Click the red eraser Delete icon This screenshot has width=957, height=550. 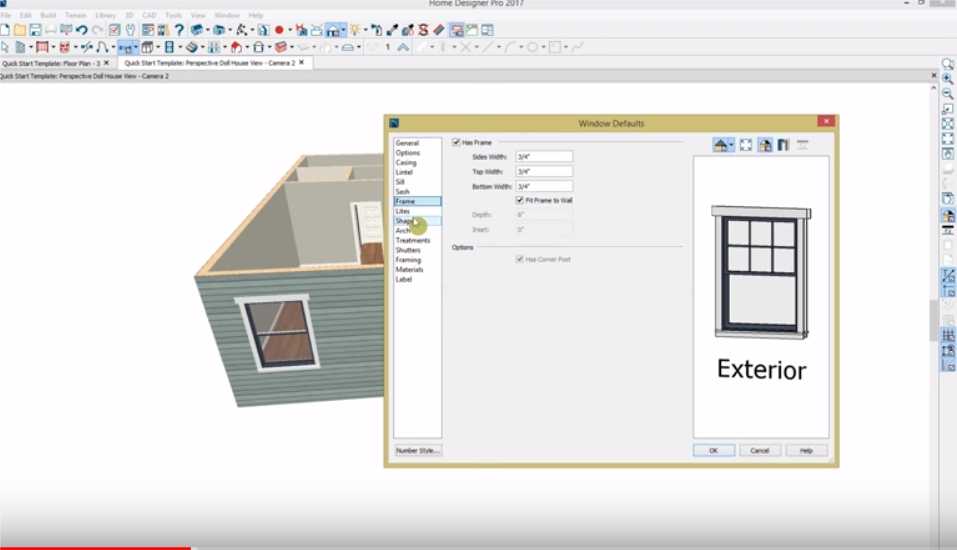tap(439, 30)
